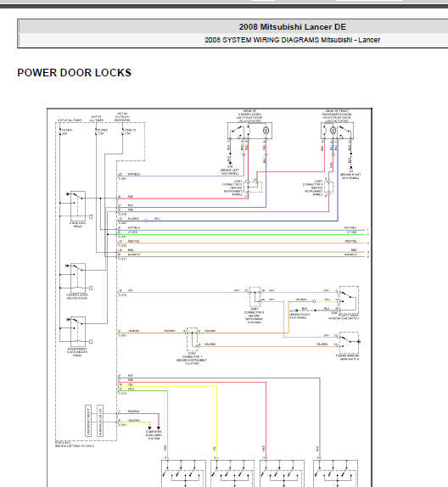Click the power wiring diagram image
Screen dimensions: 448x487
click(x=210, y=298)
